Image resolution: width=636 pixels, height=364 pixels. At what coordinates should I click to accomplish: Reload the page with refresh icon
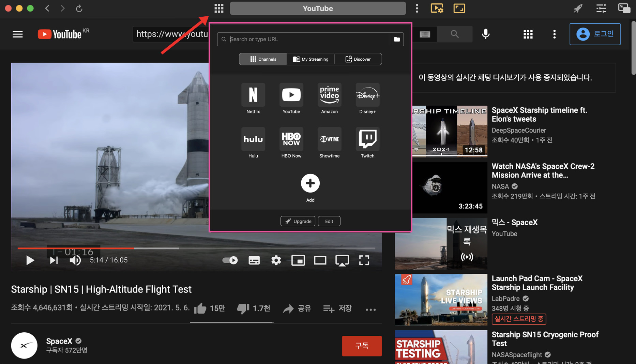(79, 8)
